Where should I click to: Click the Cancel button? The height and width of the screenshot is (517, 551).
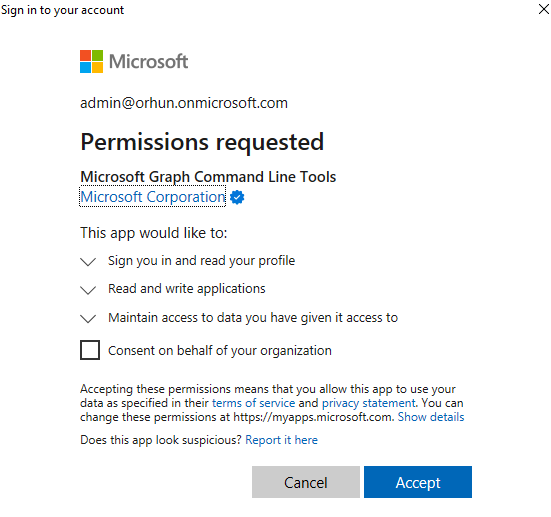306,482
